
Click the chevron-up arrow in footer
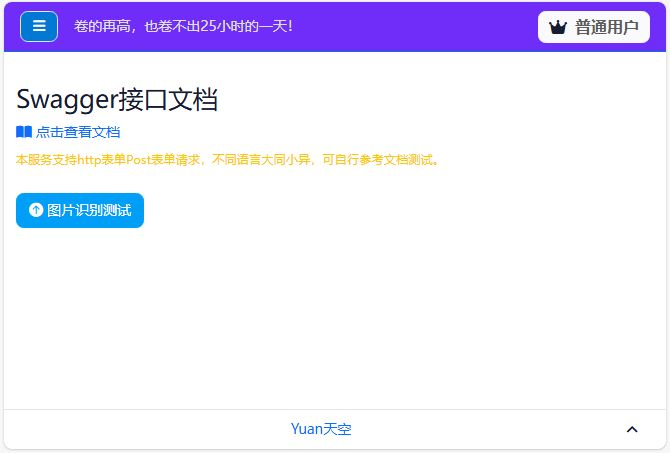point(632,429)
